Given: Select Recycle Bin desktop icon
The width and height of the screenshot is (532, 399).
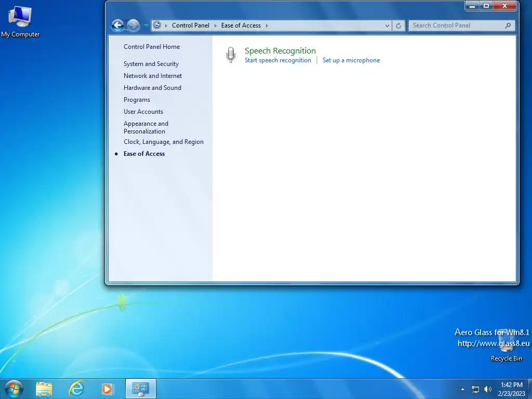Looking at the screenshot, I should tap(506, 345).
